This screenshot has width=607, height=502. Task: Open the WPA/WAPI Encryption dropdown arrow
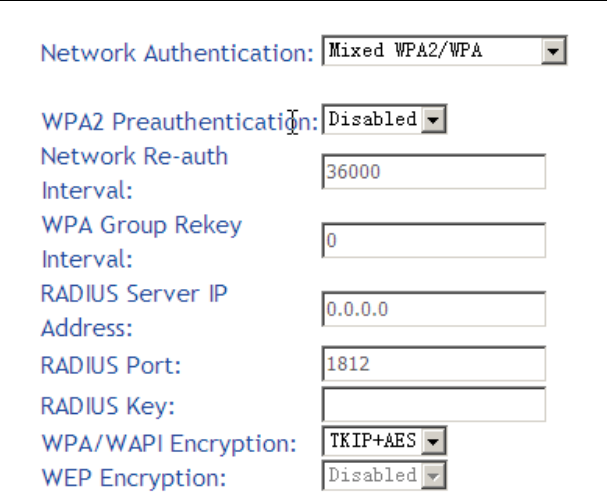point(433,441)
